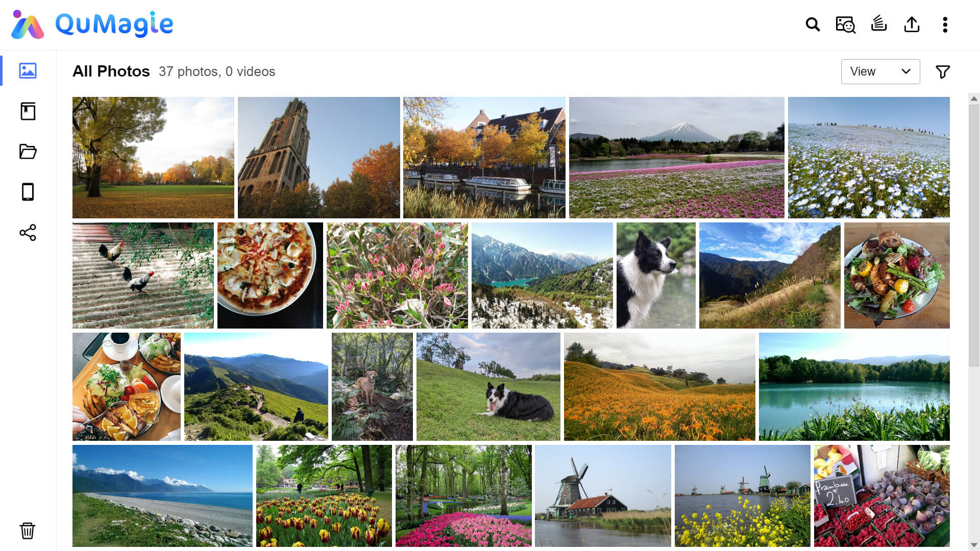The width and height of the screenshot is (980, 551).
Task: Open the Shared items sidebar icon
Action: click(28, 233)
